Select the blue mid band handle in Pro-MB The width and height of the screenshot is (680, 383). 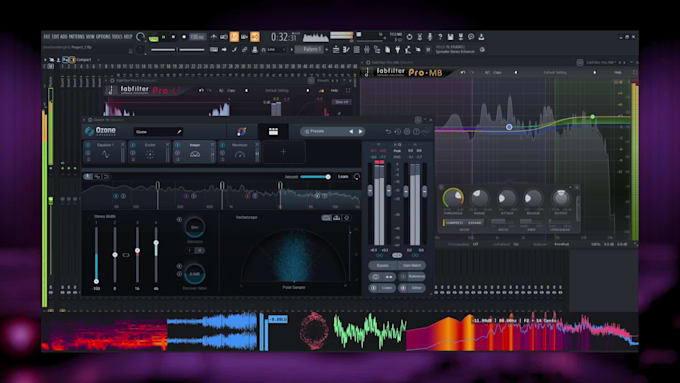click(x=509, y=127)
